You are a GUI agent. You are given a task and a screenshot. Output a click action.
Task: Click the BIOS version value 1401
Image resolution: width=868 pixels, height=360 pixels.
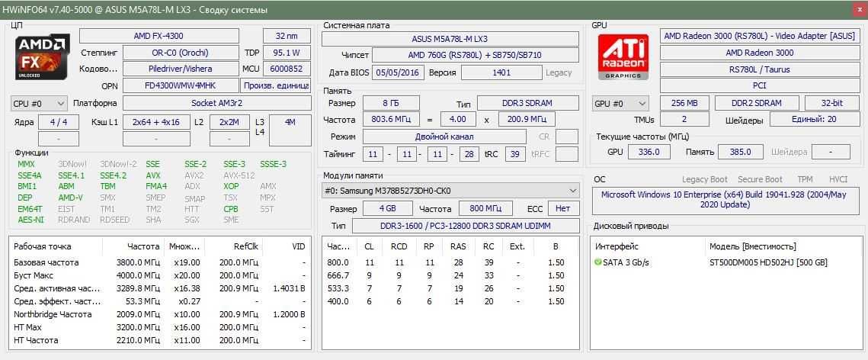[501, 72]
